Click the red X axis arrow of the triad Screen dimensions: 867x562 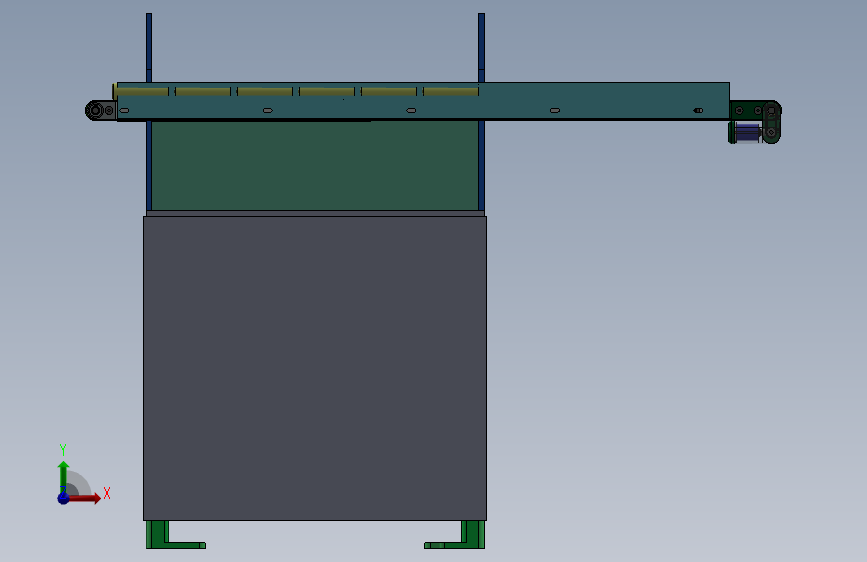pyautogui.click(x=84, y=498)
